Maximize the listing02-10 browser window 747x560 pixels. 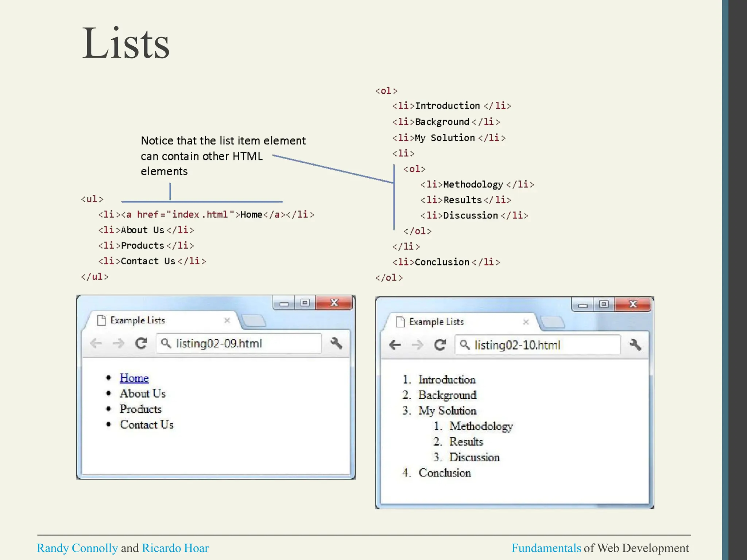pyautogui.click(x=604, y=304)
